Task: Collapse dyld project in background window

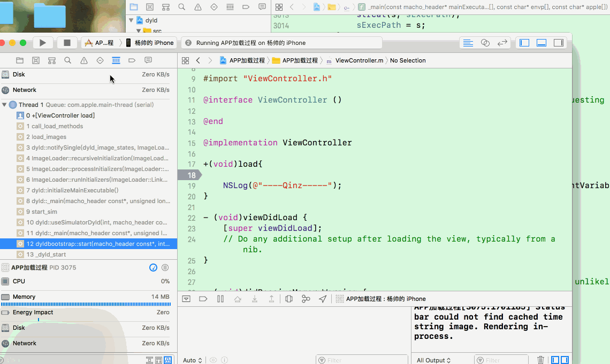Action: (x=131, y=20)
